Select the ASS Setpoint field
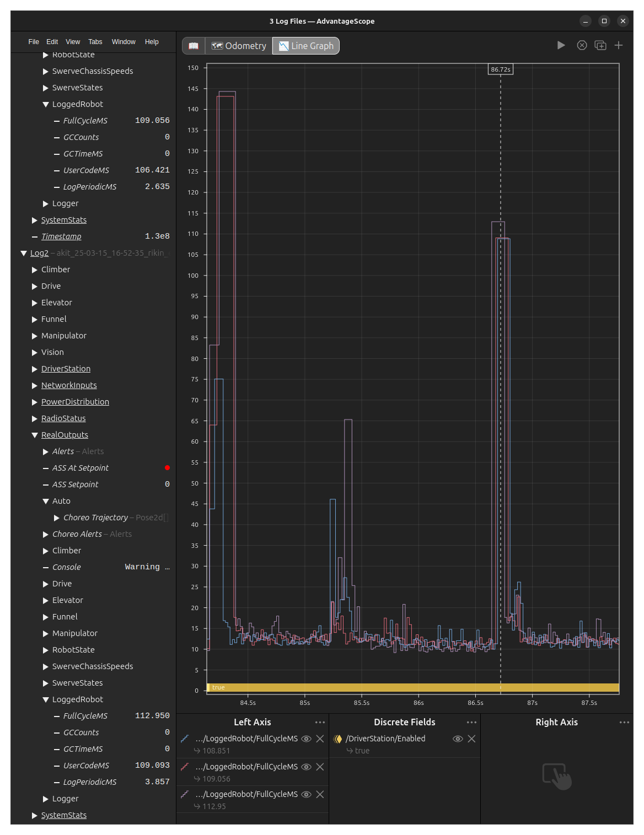This screenshot has height=835, width=644. (x=76, y=484)
